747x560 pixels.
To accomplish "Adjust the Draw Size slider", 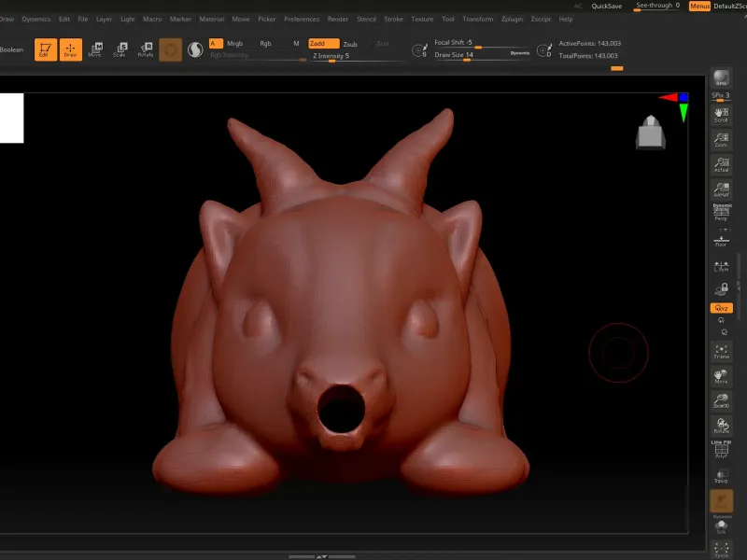I will (x=481, y=55).
